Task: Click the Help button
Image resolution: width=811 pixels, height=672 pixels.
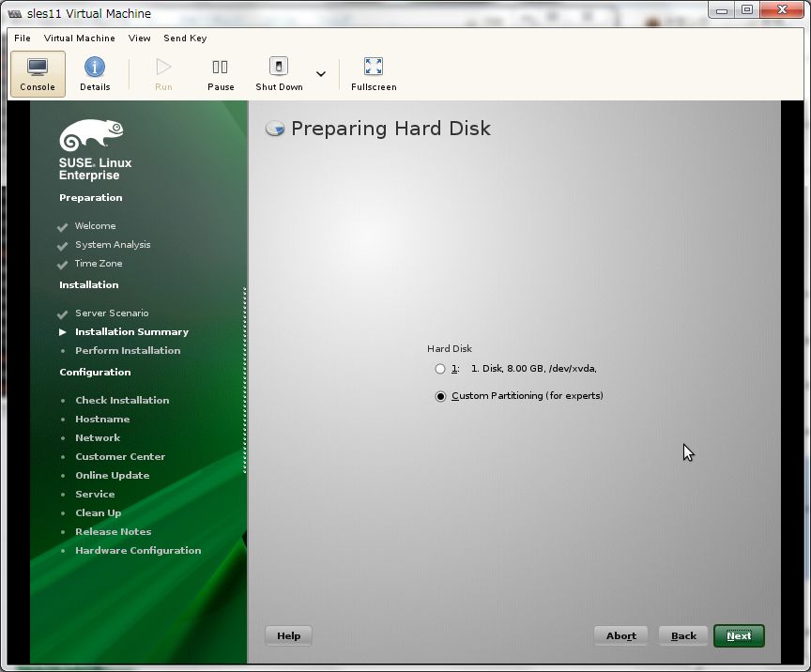Action: pos(288,635)
